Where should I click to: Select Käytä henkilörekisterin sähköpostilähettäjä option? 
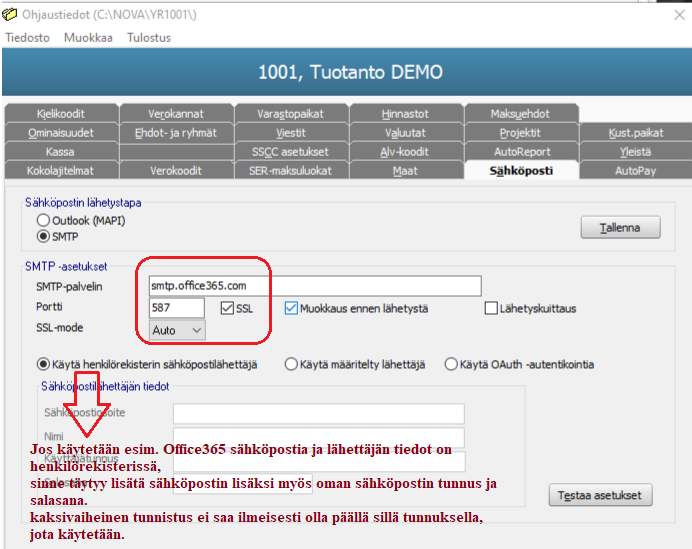[x=43, y=365]
